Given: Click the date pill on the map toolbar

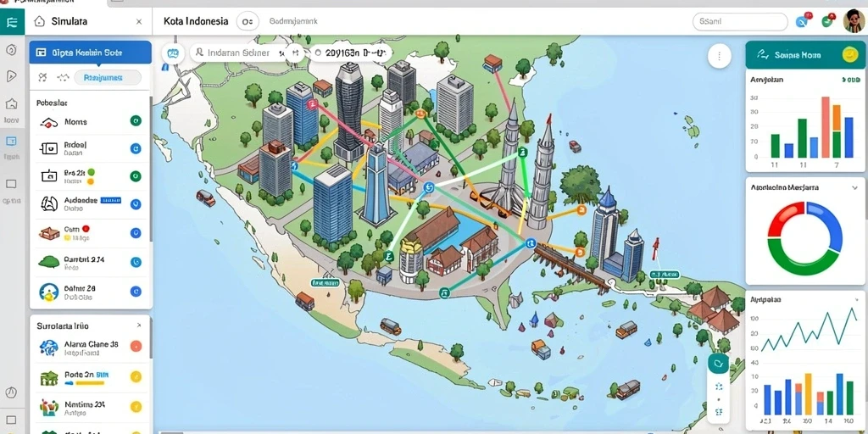Looking at the screenshot, I should (x=350, y=53).
